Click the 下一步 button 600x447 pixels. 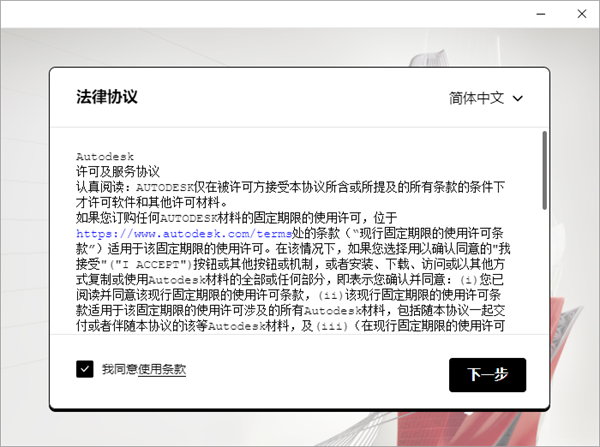[487, 374]
